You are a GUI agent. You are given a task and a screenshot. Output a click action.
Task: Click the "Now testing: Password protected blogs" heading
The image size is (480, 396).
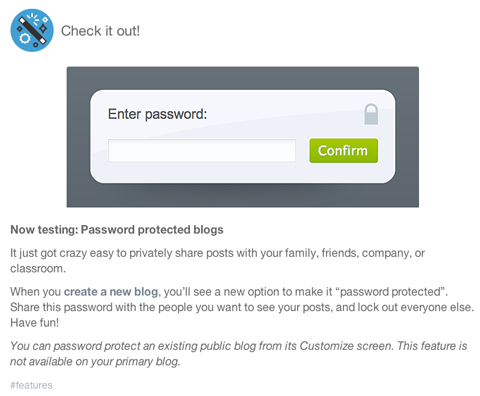(117, 230)
